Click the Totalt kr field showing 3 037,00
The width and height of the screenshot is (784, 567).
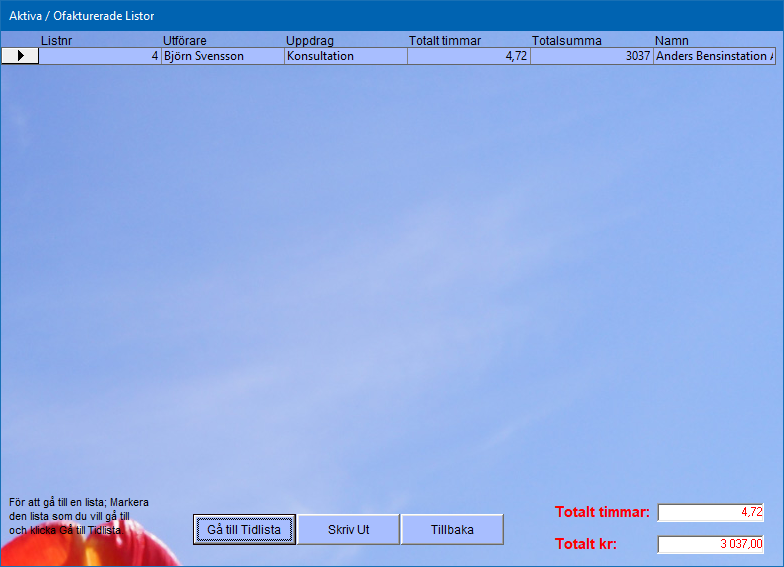coord(710,544)
